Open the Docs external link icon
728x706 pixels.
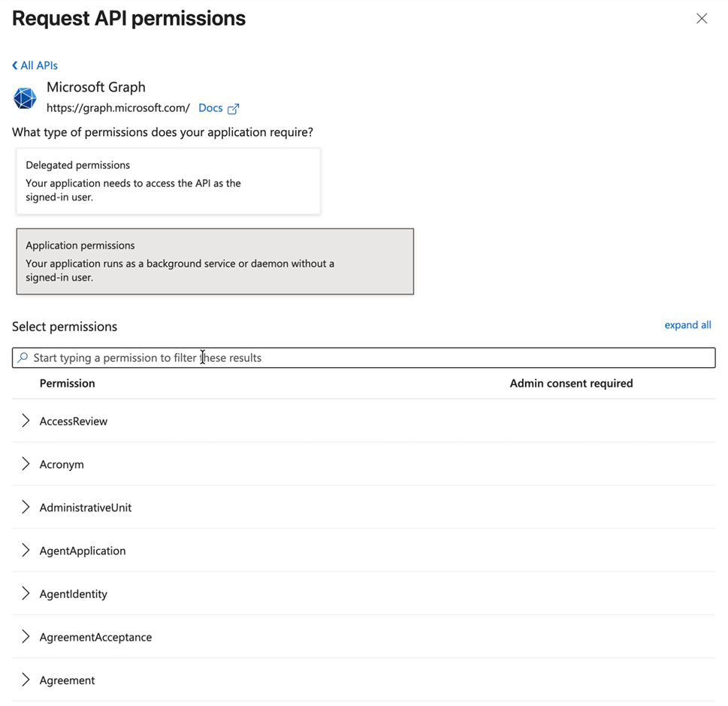(x=233, y=109)
